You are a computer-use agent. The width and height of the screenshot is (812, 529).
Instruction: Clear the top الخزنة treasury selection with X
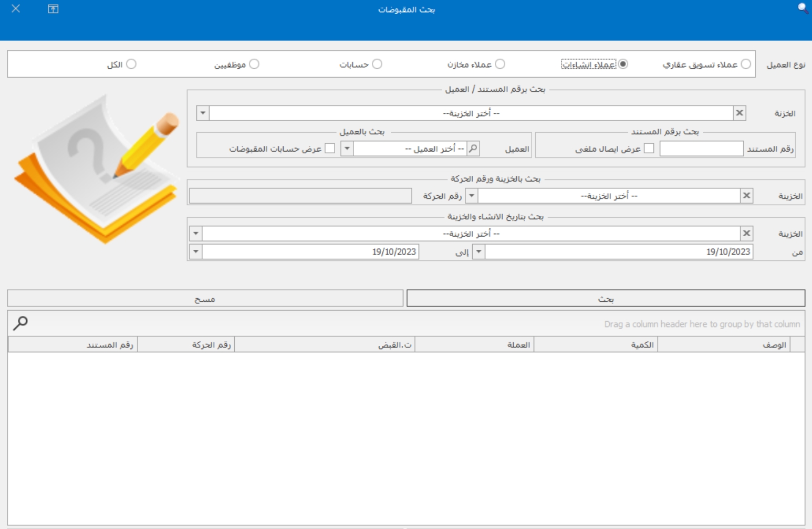[x=740, y=113]
